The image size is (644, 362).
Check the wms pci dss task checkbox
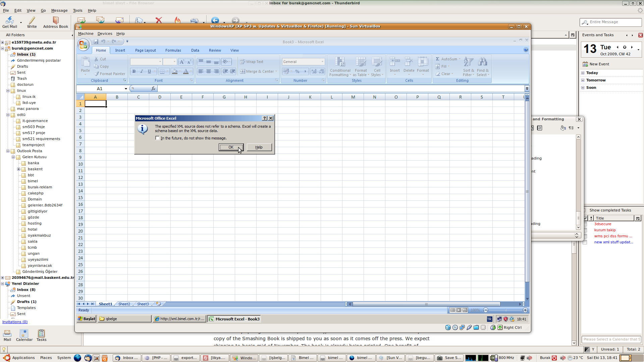tap(585, 236)
